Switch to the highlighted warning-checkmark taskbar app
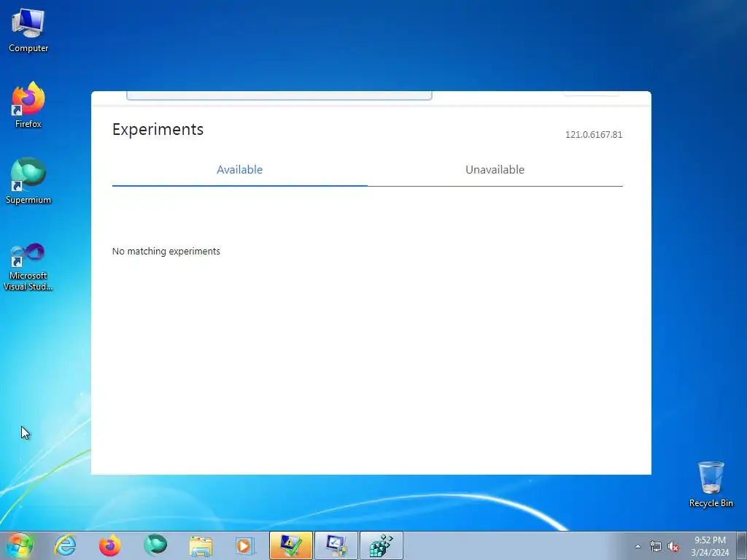Viewport: 747px width, 560px height. pos(290,545)
